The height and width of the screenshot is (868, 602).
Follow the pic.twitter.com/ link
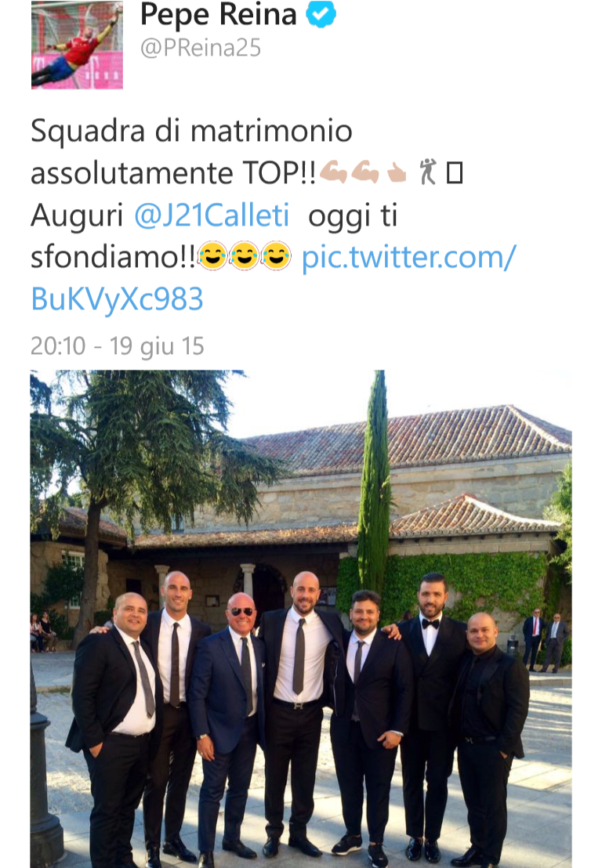[408, 257]
